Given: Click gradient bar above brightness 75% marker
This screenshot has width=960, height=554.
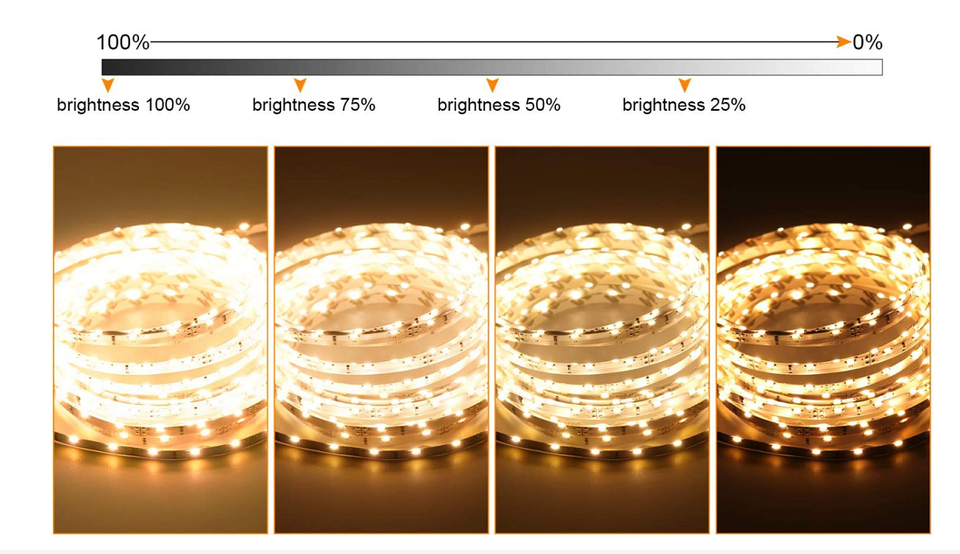Looking at the screenshot, I should (x=300, y=67).
